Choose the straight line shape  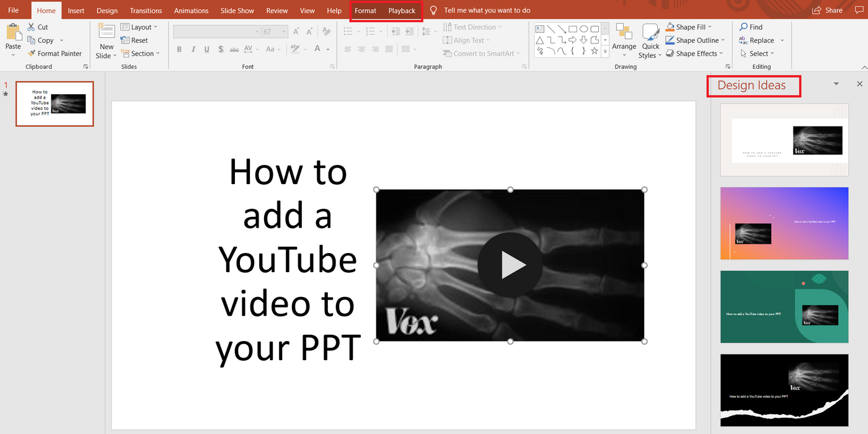[x=551, y=29]
